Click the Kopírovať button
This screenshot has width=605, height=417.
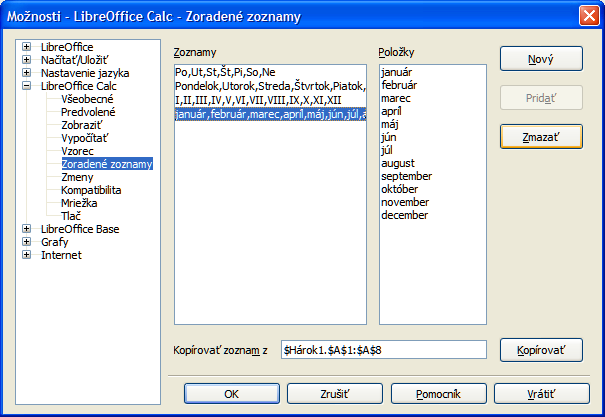click(x=541, y=350)
